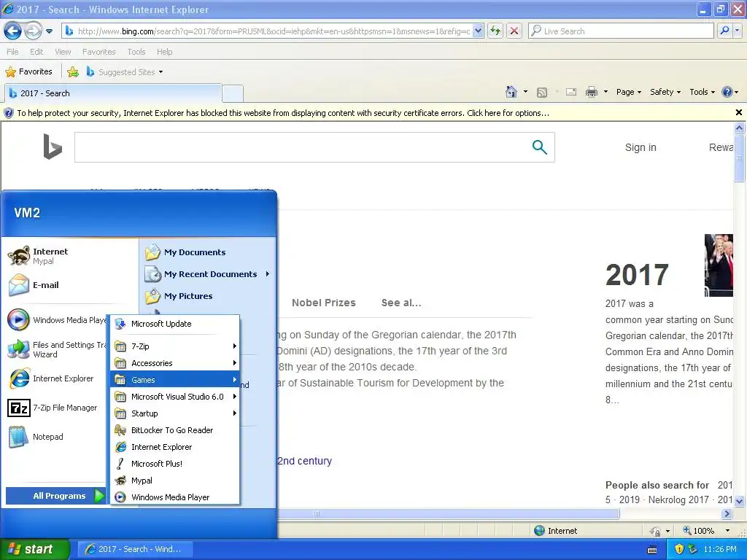Click the Live Search magnifier button
Viewport: 747px width, 560px height.
[724, 31]
